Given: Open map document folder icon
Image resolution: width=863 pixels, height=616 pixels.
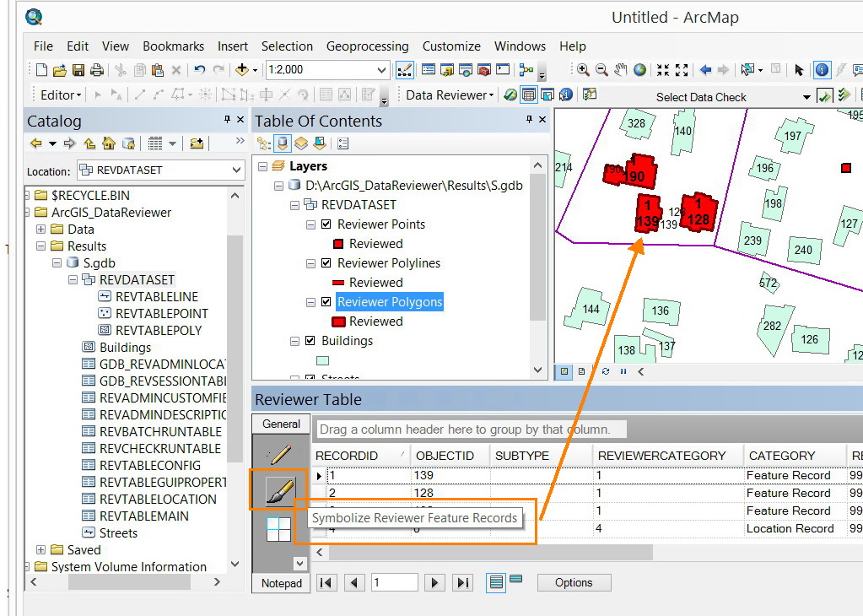Looking at the screenshot, I should pos(59,70).
